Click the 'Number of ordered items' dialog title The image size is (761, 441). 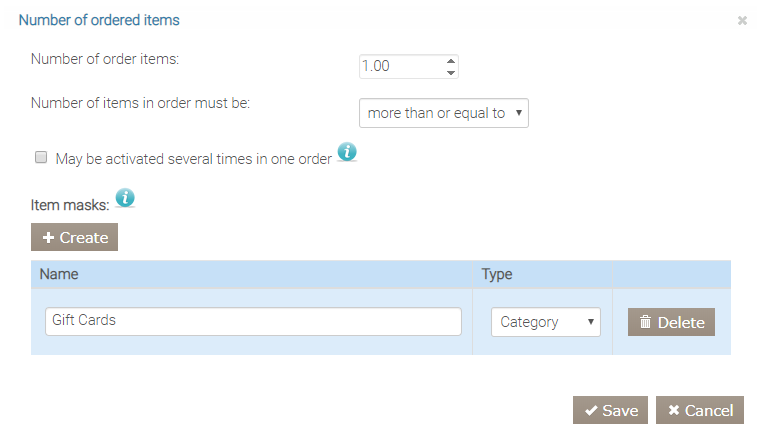[99, 20]
